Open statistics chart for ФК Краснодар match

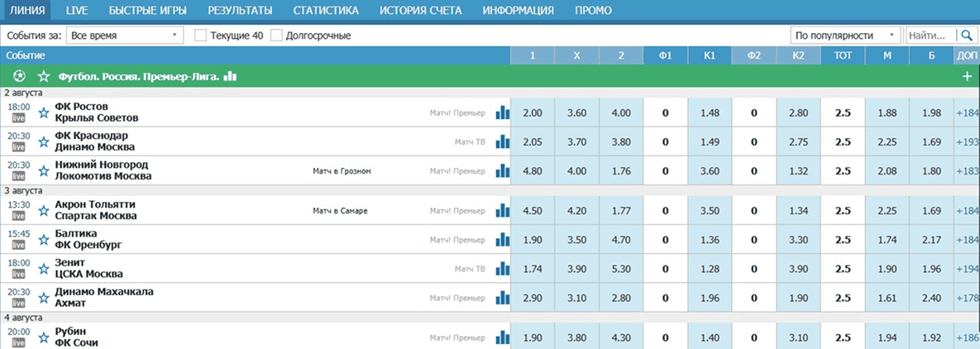point(502,141)
